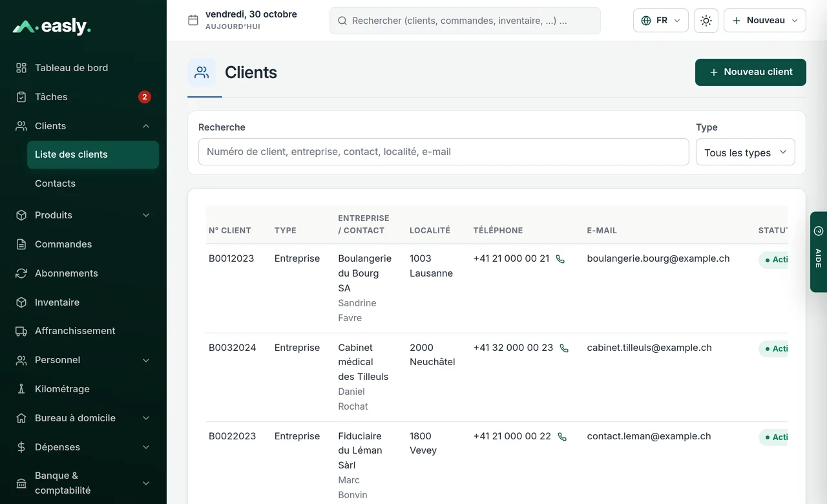Click the red Tâches notification badge

point(145,97)
